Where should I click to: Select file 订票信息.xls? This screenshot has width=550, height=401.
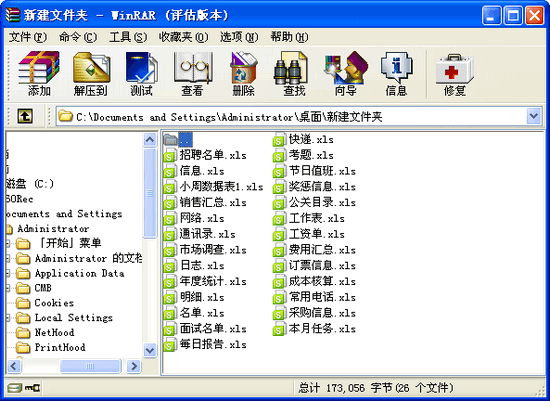click(x=314, y=266)
